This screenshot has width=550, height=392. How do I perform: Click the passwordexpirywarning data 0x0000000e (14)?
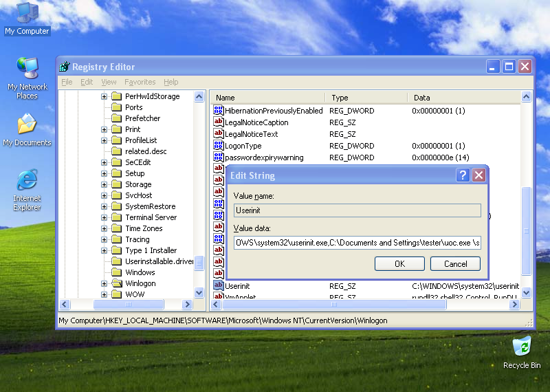click(x=441, y=157)
